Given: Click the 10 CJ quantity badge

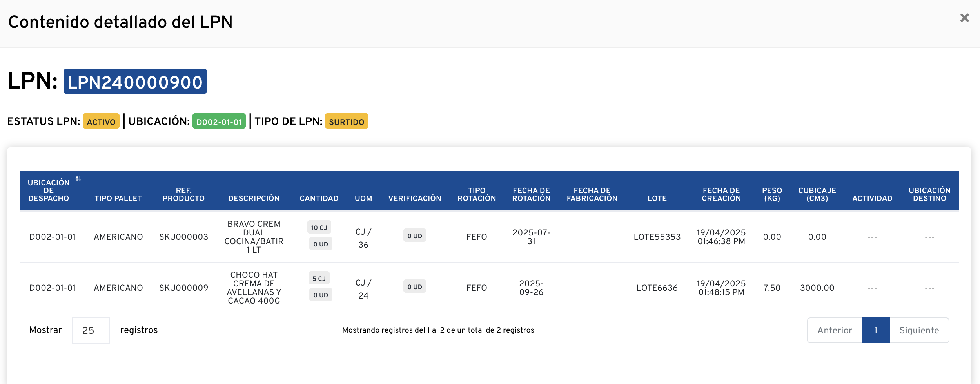Looking at the screenshot, I should click(x=319, y=228).
